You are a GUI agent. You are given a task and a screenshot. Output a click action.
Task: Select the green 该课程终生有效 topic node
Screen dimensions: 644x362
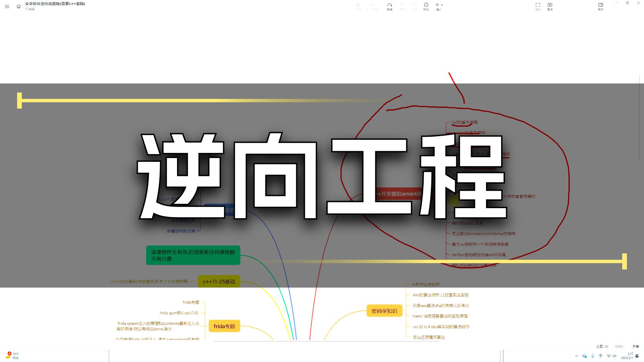pyautogui.click(x=193, y=255)
